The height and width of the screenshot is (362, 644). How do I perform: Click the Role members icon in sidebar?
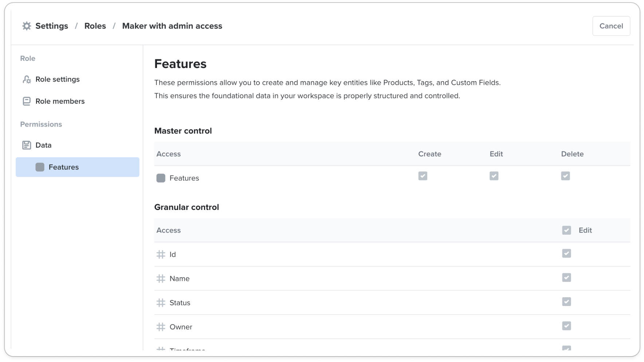coord(27,101)
